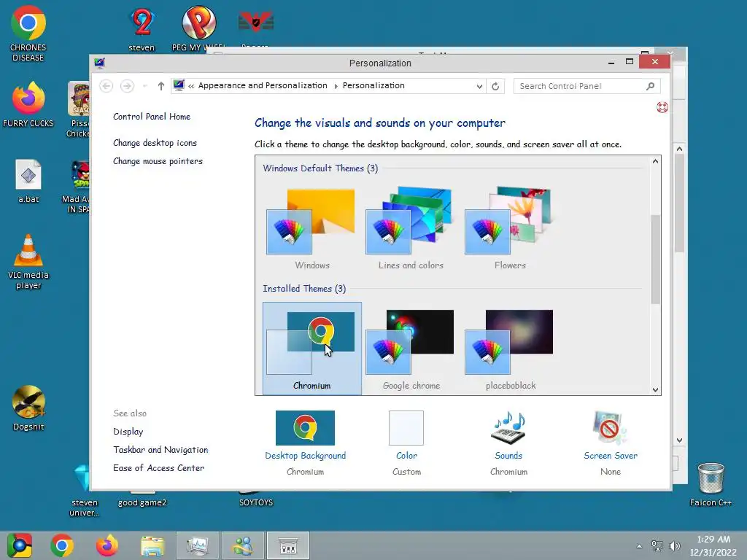This screenshot has height=560, width=747.
Task: Open Taskbar and Navigation link
Action: click(160, 449)
